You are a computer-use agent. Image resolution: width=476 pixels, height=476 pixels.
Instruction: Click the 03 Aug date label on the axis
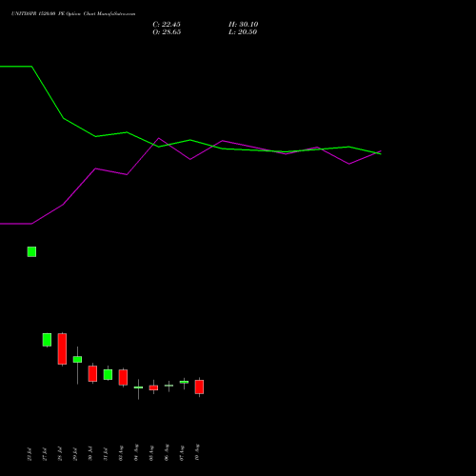pos(121,453)
